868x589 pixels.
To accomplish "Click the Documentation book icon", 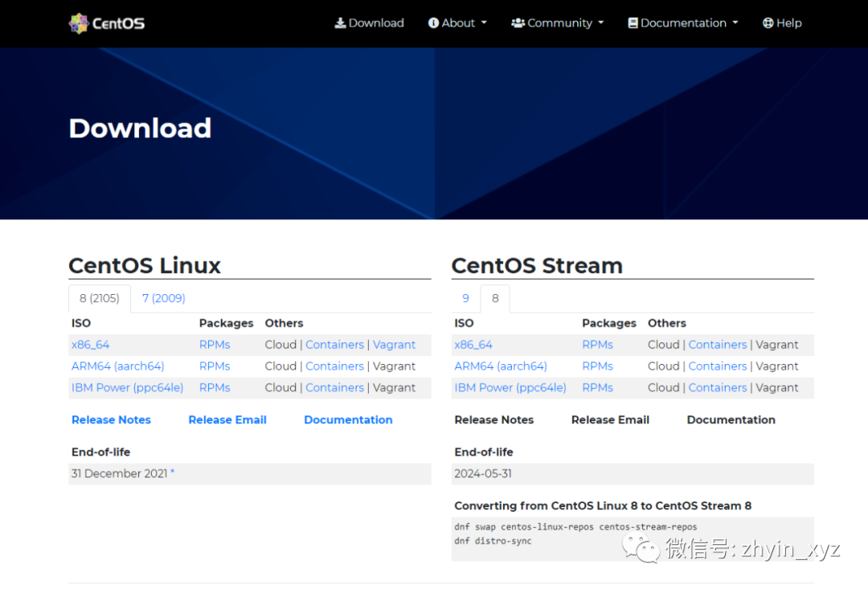I will [x=633, y=23].
